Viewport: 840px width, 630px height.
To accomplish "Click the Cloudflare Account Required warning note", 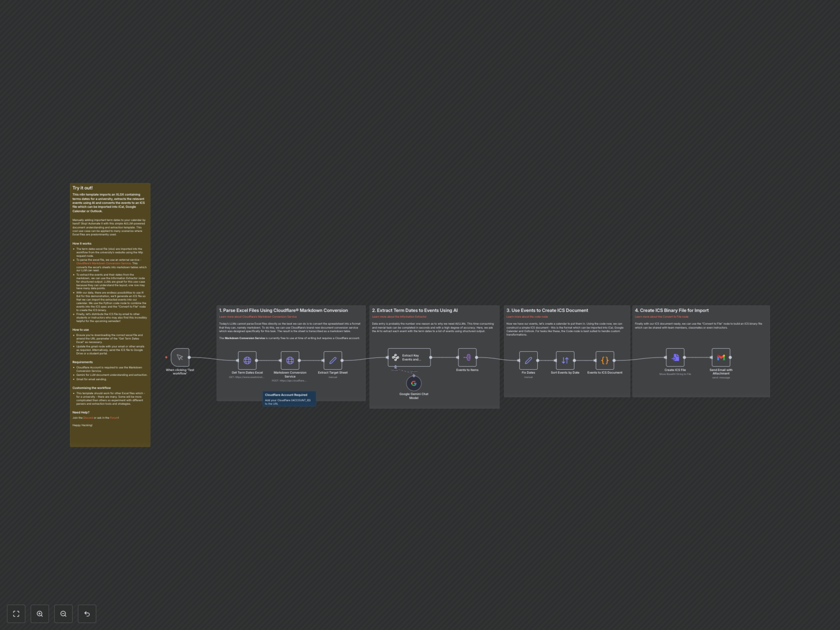I will click(289, 399).
